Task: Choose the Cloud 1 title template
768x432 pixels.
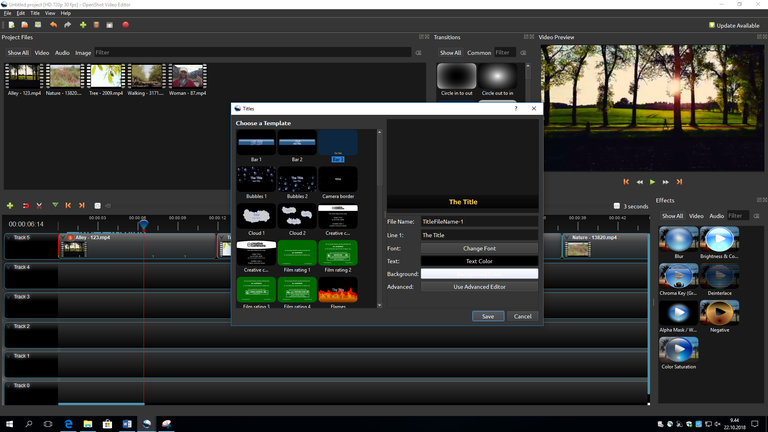Action: [256, 216]
